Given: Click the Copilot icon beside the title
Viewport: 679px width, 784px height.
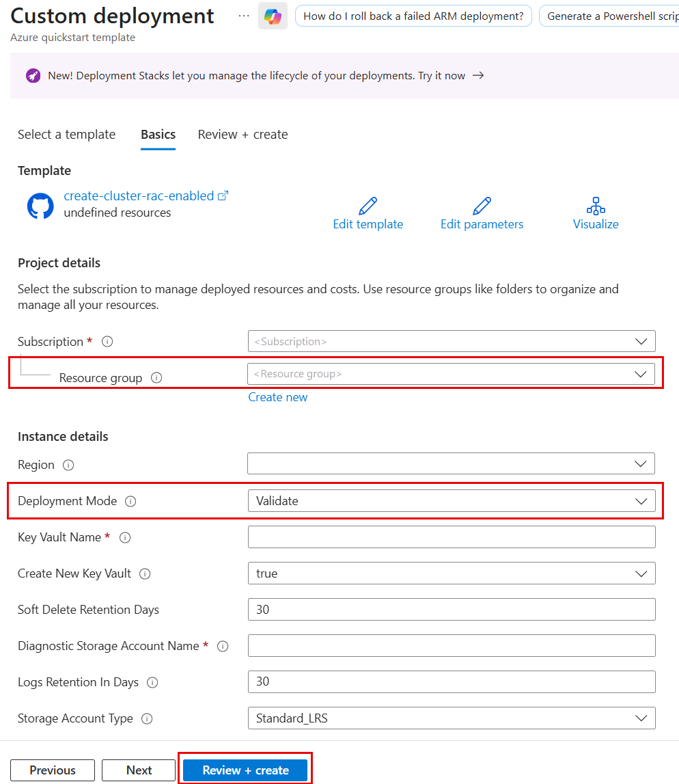Looking at the screenshot, I should coord(273,16).
